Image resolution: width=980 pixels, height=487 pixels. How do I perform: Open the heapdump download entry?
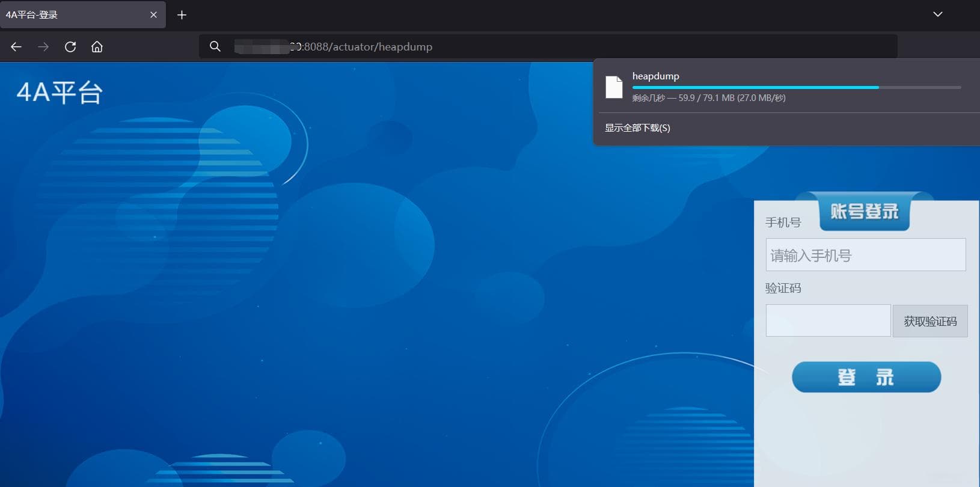[786, 86]
